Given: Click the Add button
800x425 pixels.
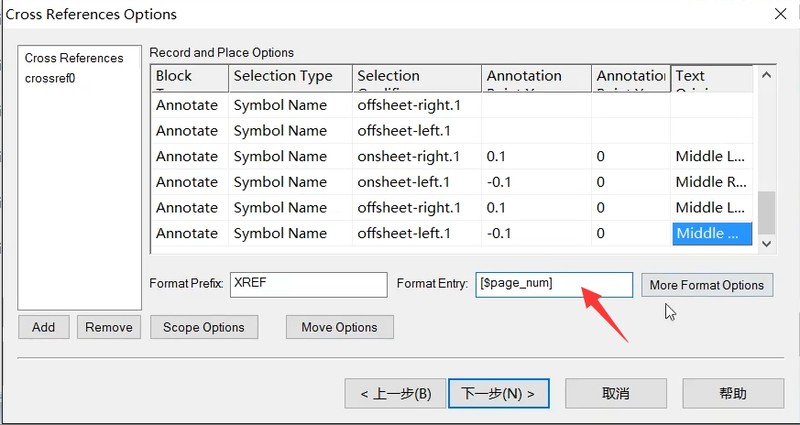Looking at the screenshot, I should point(43,327).
